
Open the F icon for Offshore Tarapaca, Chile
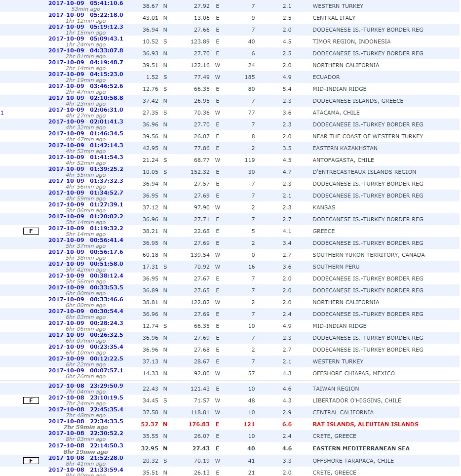[31, 461]
